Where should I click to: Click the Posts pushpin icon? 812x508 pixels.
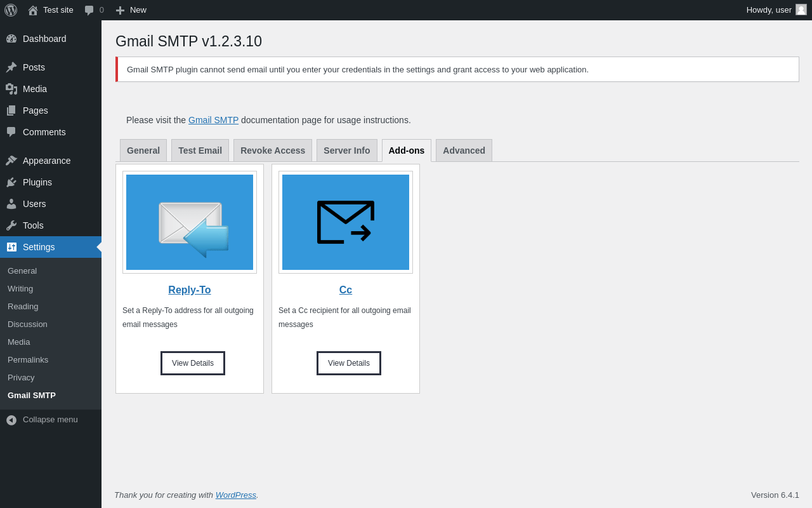pos(11,67)
